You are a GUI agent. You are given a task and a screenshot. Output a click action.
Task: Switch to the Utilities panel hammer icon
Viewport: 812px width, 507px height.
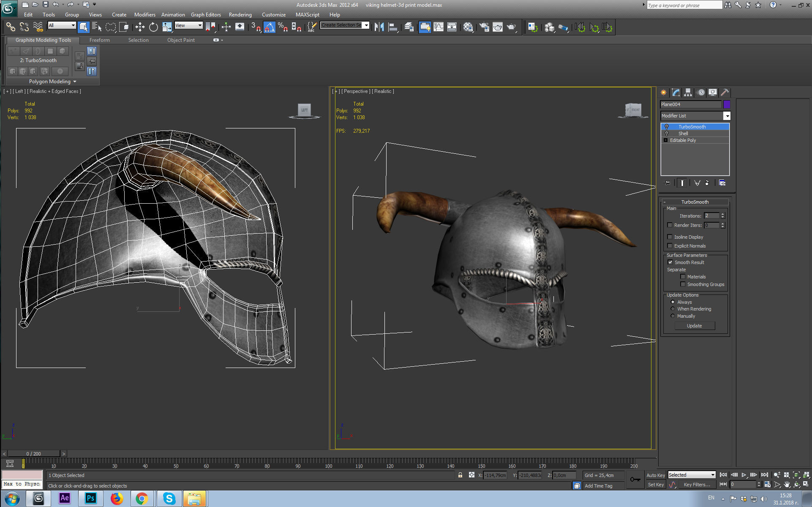(x=725, y=93)
